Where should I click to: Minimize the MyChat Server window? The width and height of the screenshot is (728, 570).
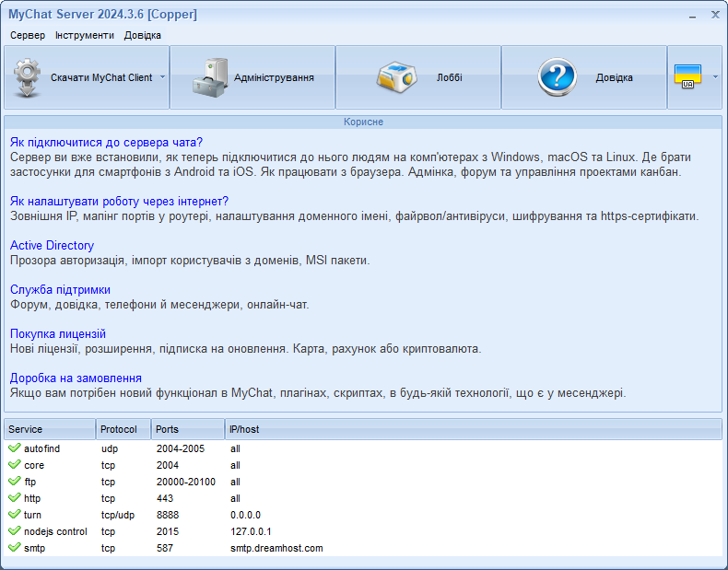(x=692, y=16)
